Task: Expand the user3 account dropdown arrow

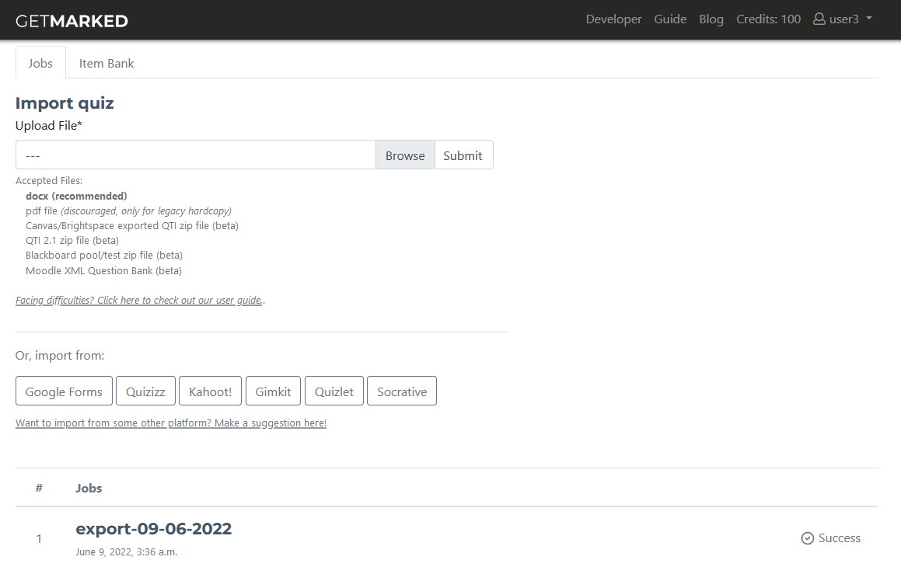Action: 869,19
